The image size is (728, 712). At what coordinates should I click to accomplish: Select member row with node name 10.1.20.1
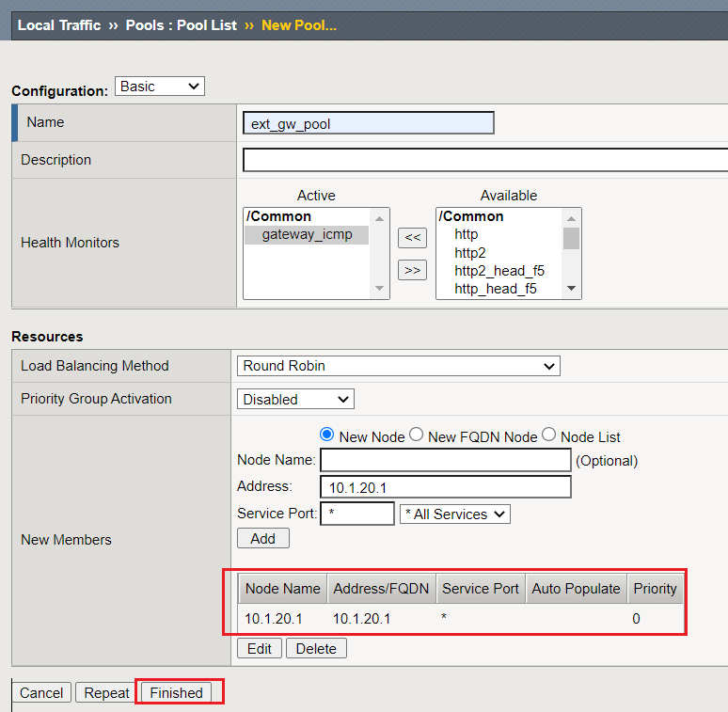pyautogui.click(x=461, y=619)
